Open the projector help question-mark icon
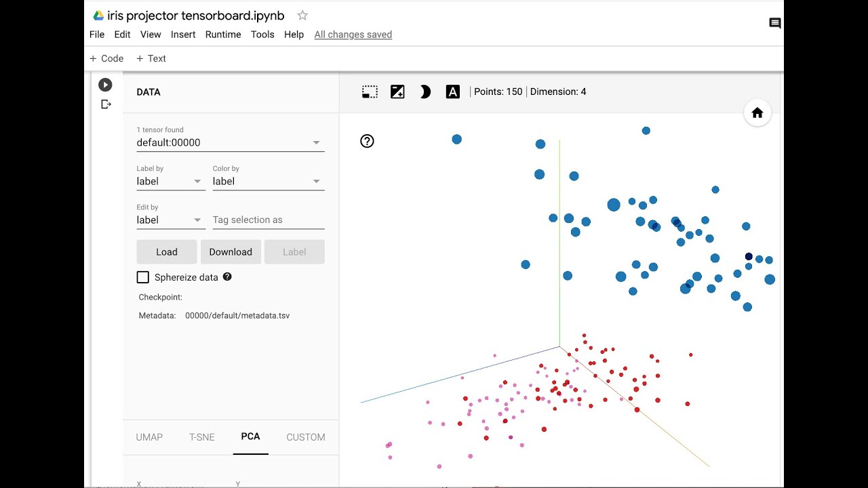Image resolution: width=868 pixels, height=488 pixels. (367, 141)
